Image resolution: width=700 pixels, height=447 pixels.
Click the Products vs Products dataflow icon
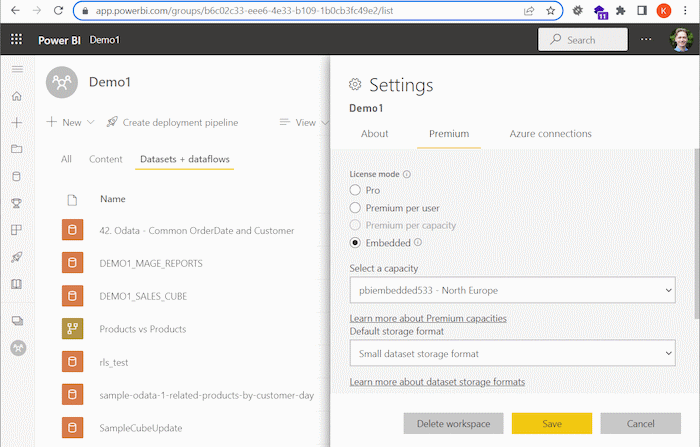pos(72,329)
